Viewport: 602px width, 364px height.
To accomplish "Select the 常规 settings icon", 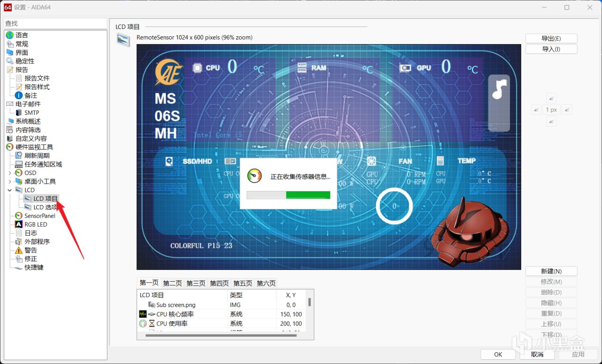I will (10, 44).
